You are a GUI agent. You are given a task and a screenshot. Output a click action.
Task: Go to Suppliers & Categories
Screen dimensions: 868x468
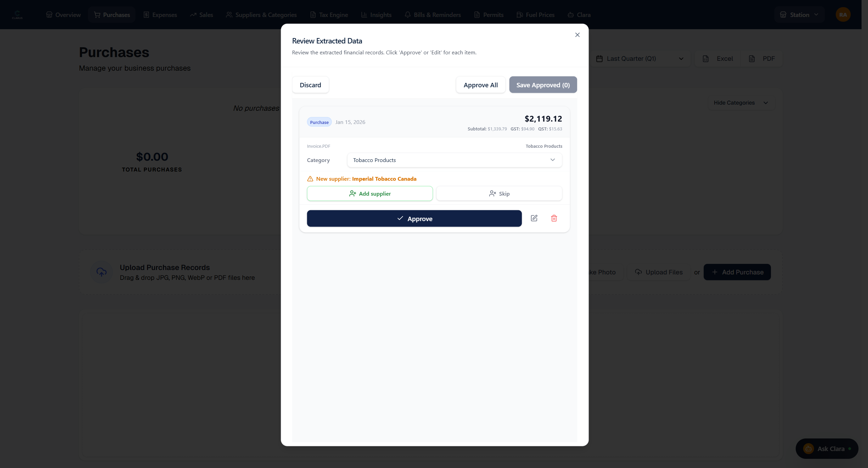(x=261, y=15)
